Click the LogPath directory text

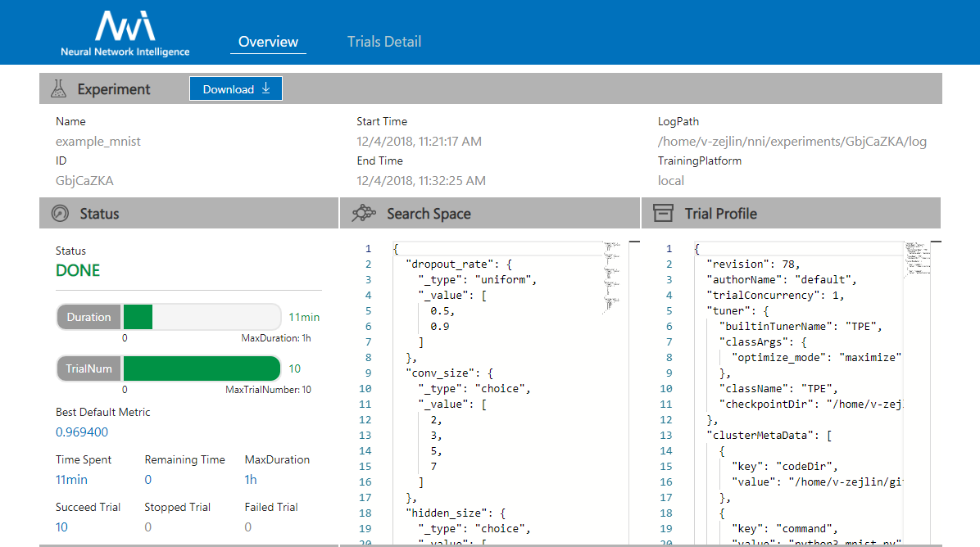[792, 141]
